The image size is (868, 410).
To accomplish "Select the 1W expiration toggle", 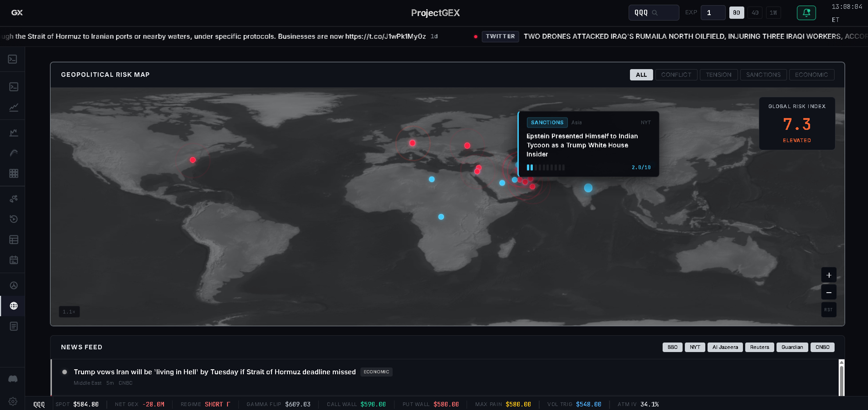I will (x=773, y=13).
